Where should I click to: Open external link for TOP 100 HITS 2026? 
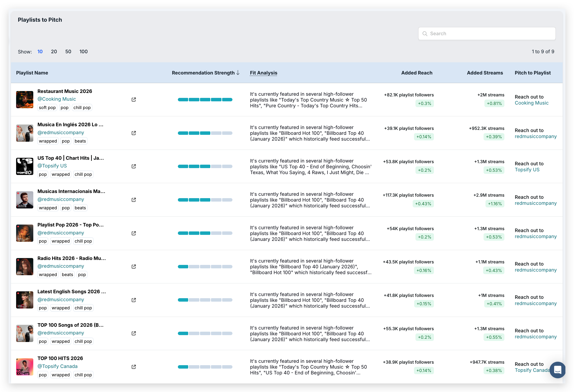click(134, 367)
